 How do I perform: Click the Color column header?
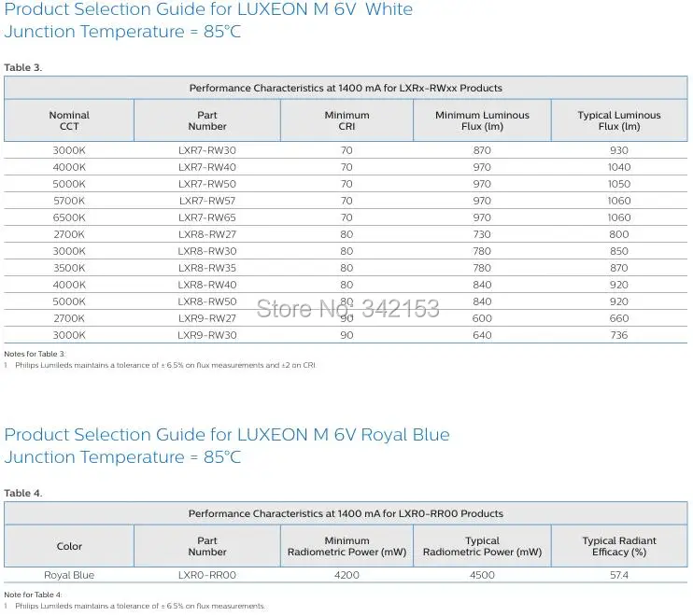click(x=69, y=546)
